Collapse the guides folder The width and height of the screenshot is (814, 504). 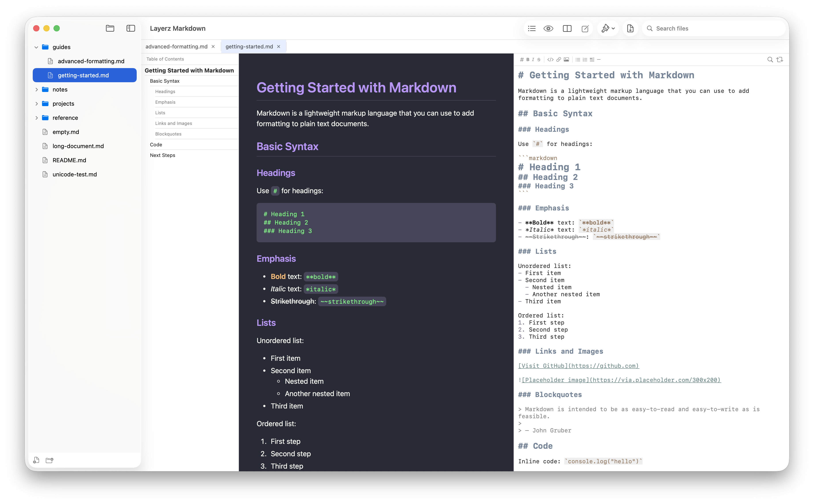[x=36, y=47]
